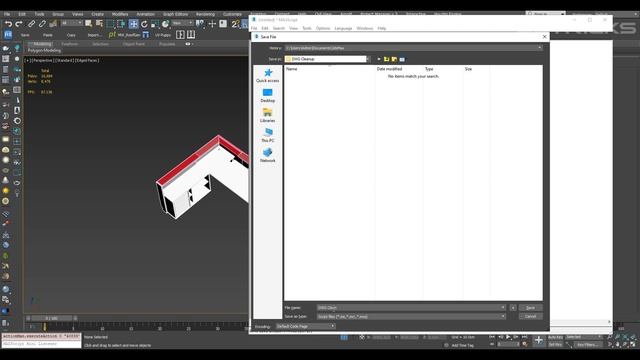Switch to the Freeform ribbon tab
Viewport: 640px width, 360px height.
point(69,44)
